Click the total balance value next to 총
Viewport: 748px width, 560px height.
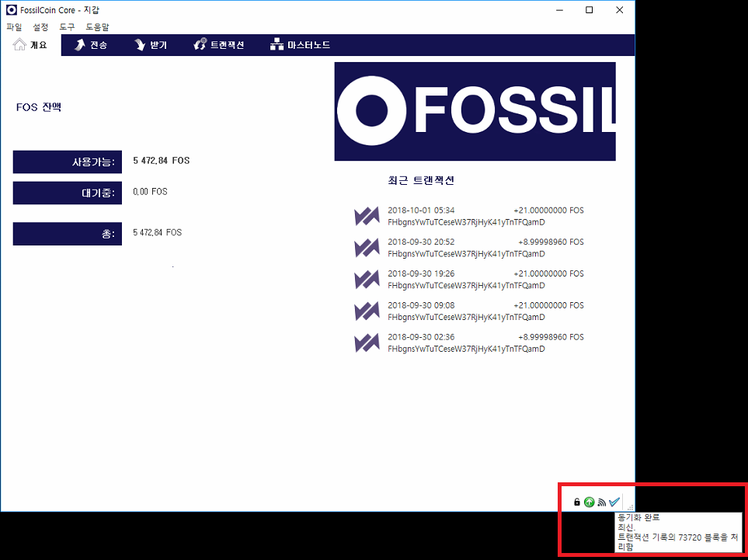pos(158,233)
